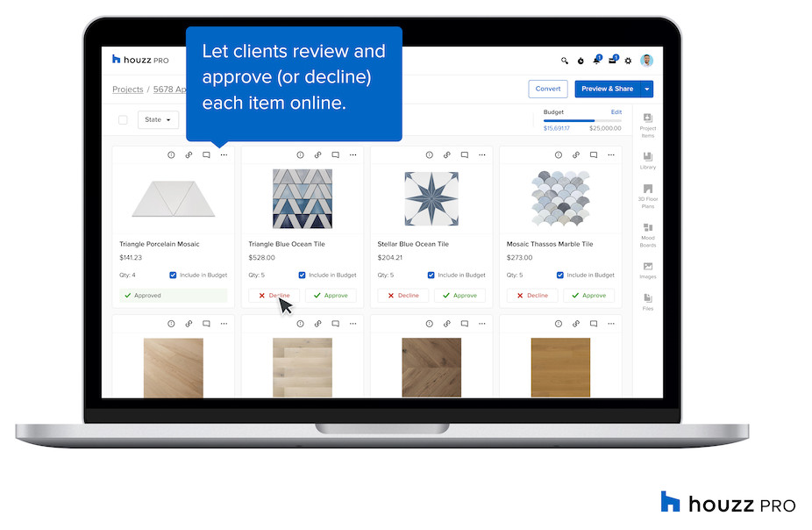The height and width of the screenshot is (530, 812).
Task: Toggle Include in Budget for Triangle Porcelain Mosaic
Action: click(x=173, y=276)
